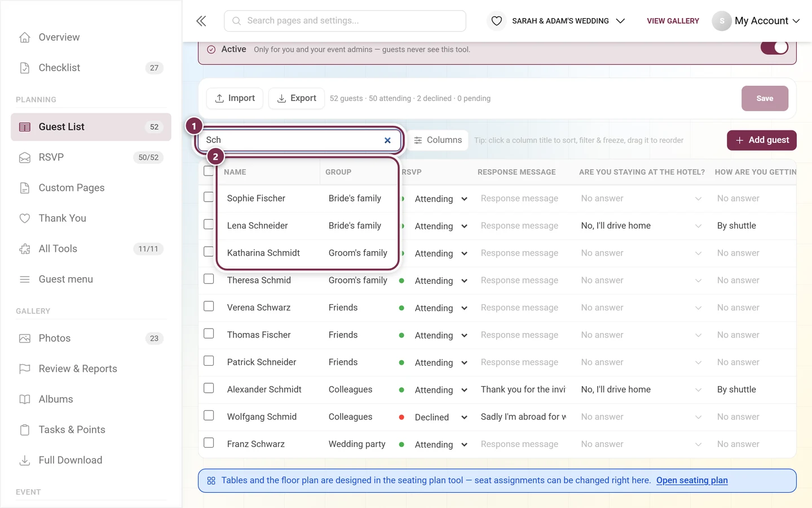This screenshot has height=508, width=812.
Task: Click the RSVP envelope icon in sidebar
Action: pyautogui.click(x=25, y=157)
